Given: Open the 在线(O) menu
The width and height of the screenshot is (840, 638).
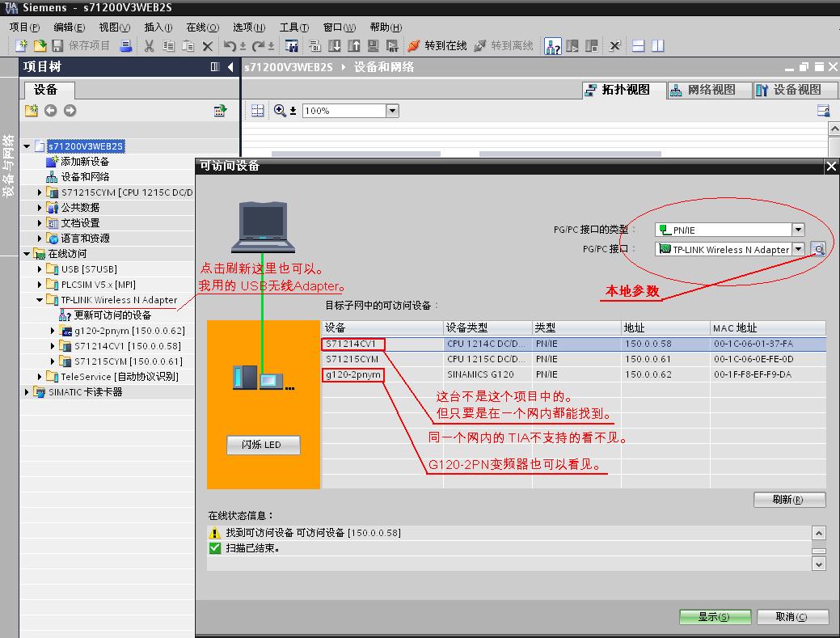Looking at the screenshot, I should tap(202, 27).
